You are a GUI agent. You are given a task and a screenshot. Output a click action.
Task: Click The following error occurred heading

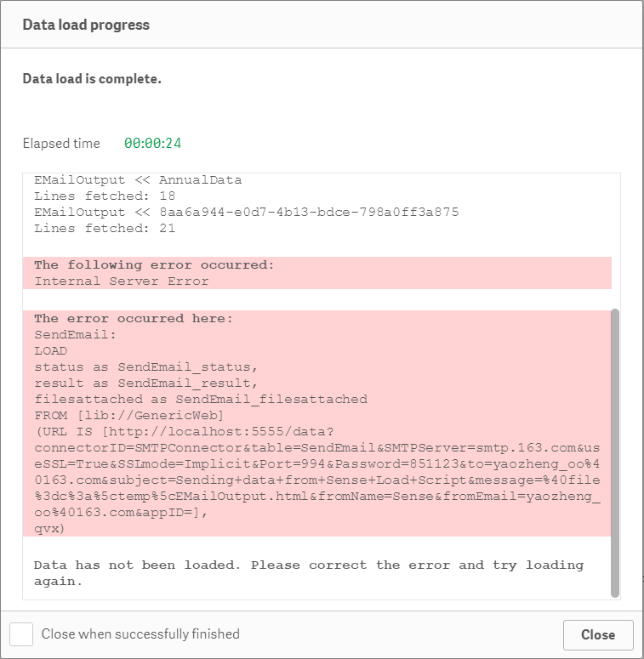(x=154, y=265)
